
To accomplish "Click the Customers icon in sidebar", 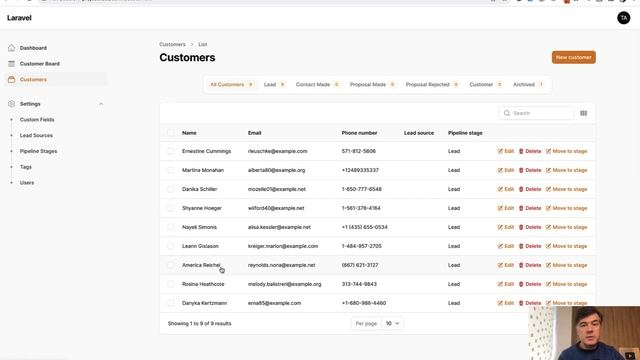I will [x=11, y=80].
